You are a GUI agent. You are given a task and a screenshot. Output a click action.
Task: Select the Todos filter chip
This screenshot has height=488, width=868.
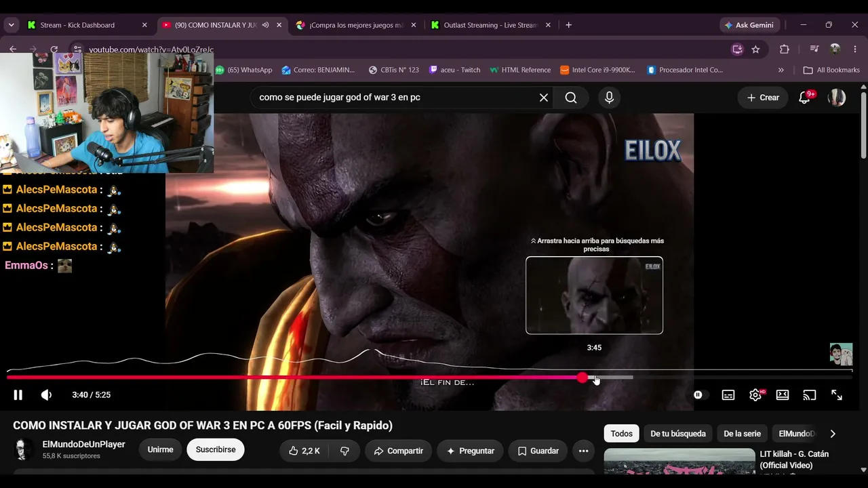pyautogui.click(x=621, y=434)
